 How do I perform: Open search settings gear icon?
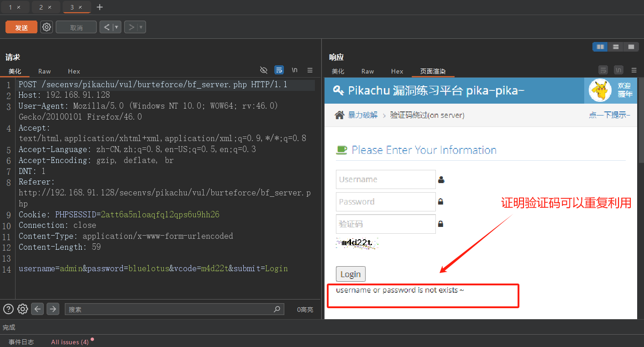[x=23, y=309]
